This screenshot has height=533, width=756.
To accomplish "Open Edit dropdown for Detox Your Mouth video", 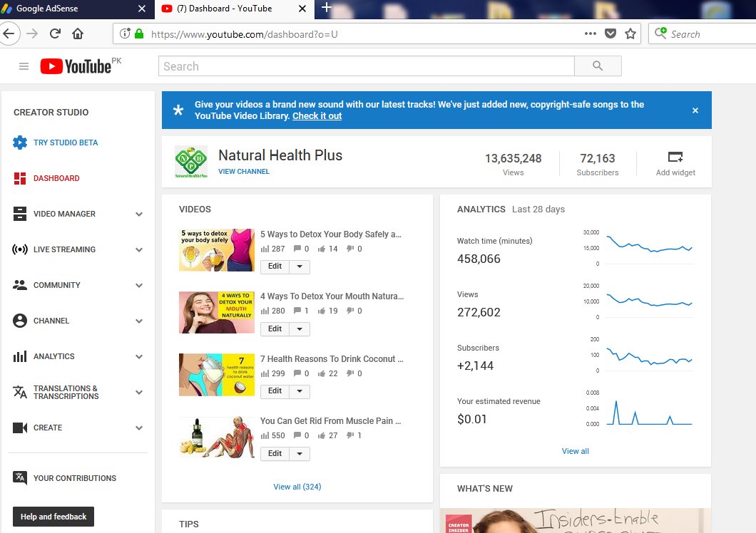I will (x=300, y=329).
